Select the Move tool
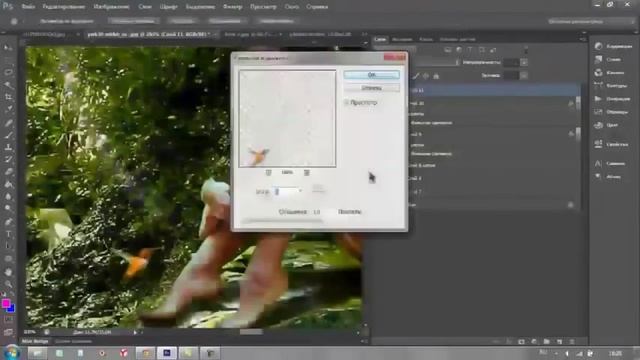 click(8, 48)
